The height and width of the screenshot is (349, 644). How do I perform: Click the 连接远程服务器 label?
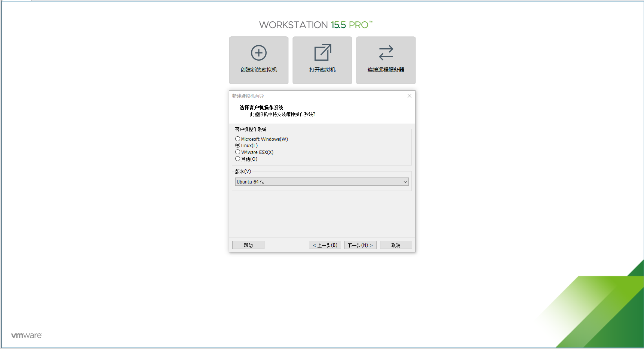pos(386,70)
